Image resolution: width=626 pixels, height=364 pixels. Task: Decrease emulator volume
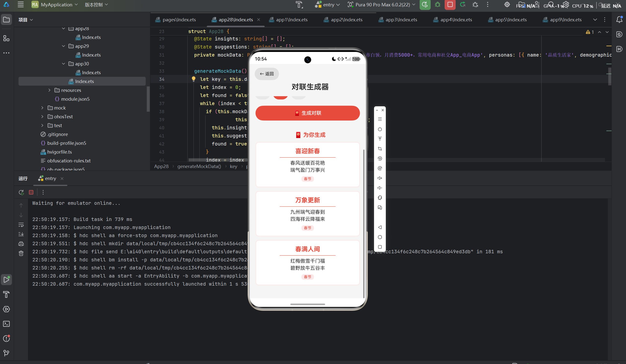380,188
